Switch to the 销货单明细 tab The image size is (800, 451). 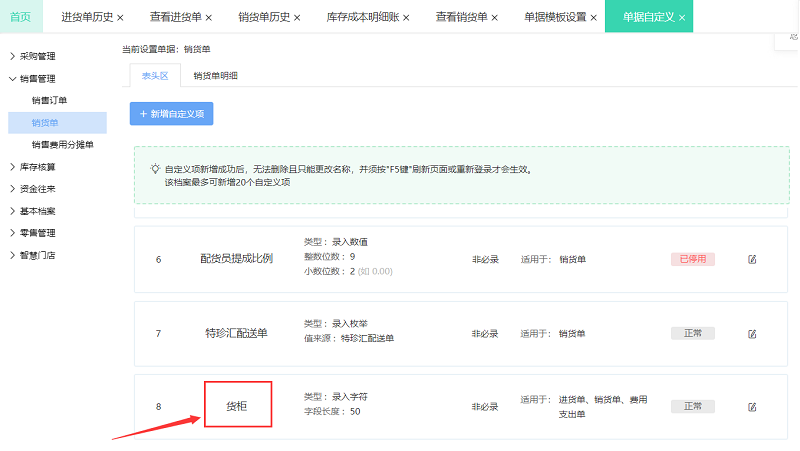(215, 76)
